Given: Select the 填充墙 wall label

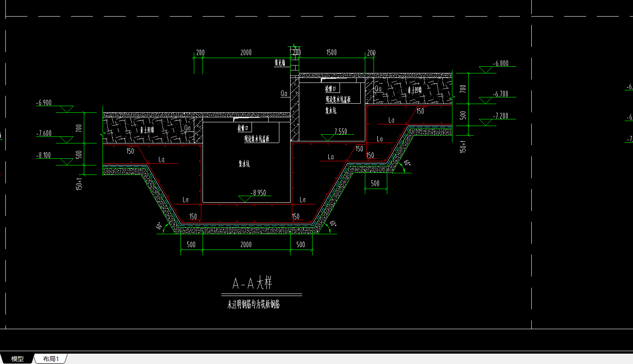Looking at the screenshot, I should [x=280, y=63].
